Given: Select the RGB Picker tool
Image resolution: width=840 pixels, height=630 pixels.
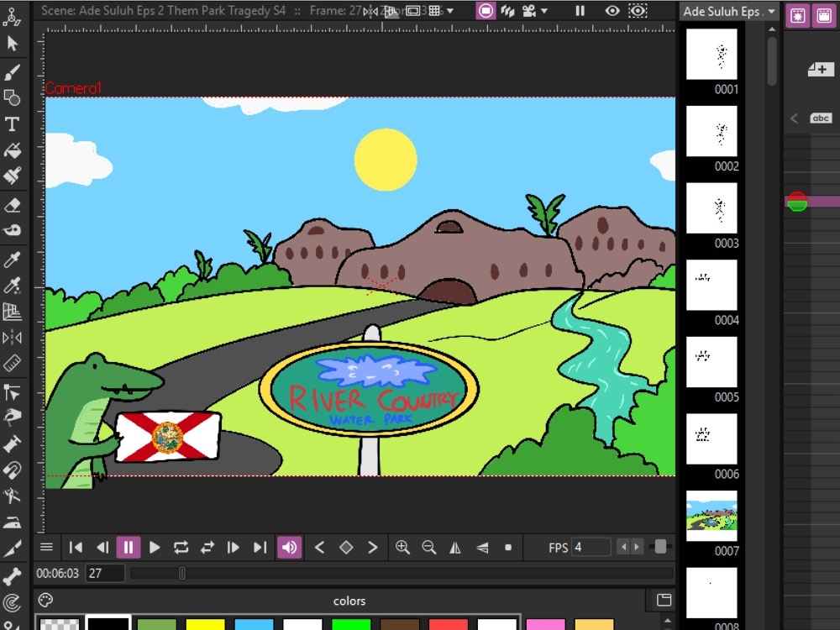Looking at the screenshot, I should (12, 285).
